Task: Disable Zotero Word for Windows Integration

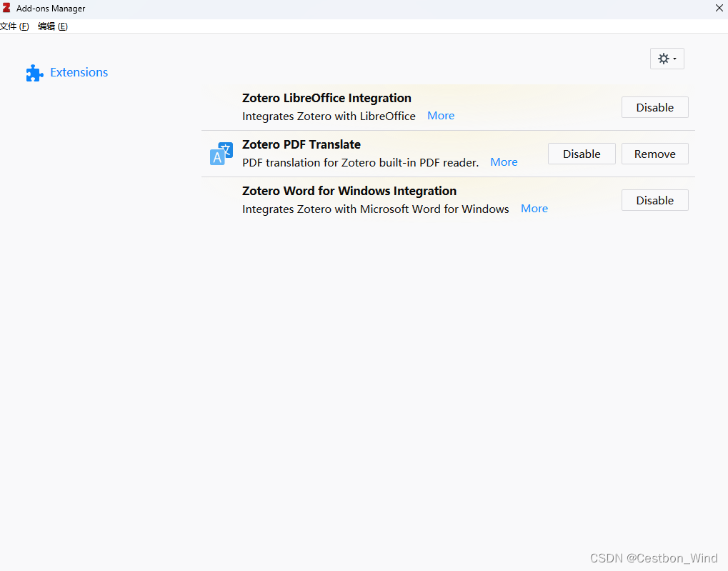Action: pyautogui.click(x=654, y=200)
